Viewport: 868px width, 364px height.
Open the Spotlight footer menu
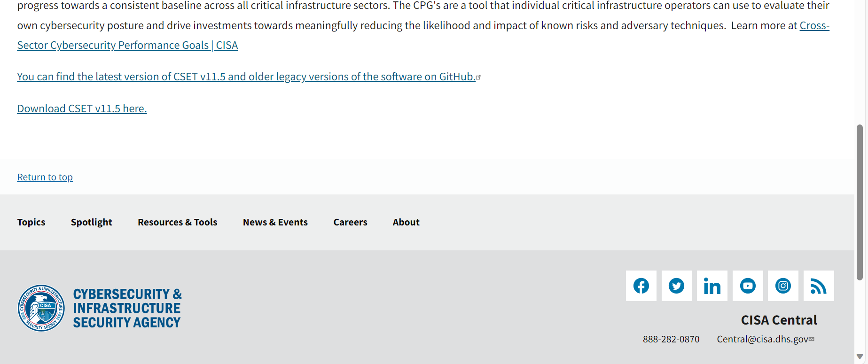click(92, 222)
